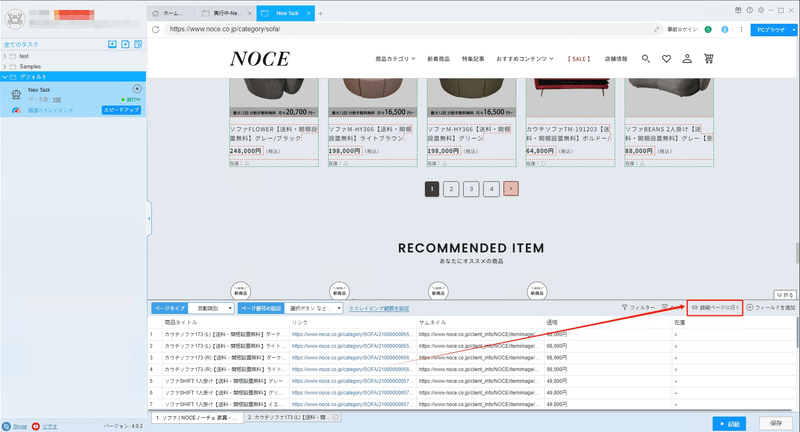The image size is (800, 432).
Task: Click the shopping cart icon on NOCE
Action: (709, 59)
